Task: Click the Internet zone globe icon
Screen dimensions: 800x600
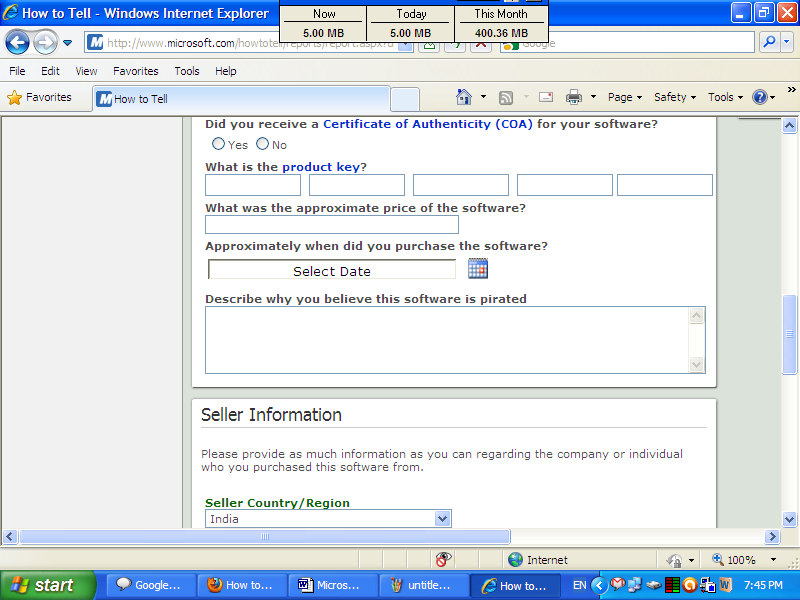Action: [x=515, y=560]
